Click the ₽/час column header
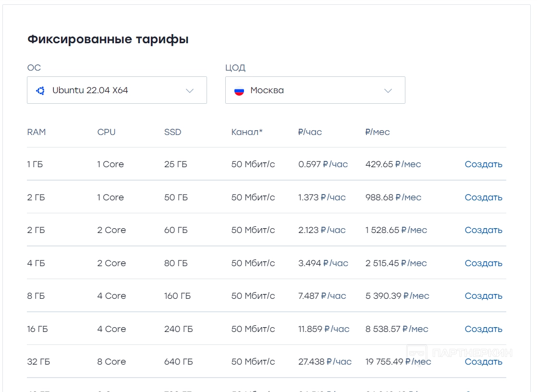The image size is (537, 392). tap(310, 132)
